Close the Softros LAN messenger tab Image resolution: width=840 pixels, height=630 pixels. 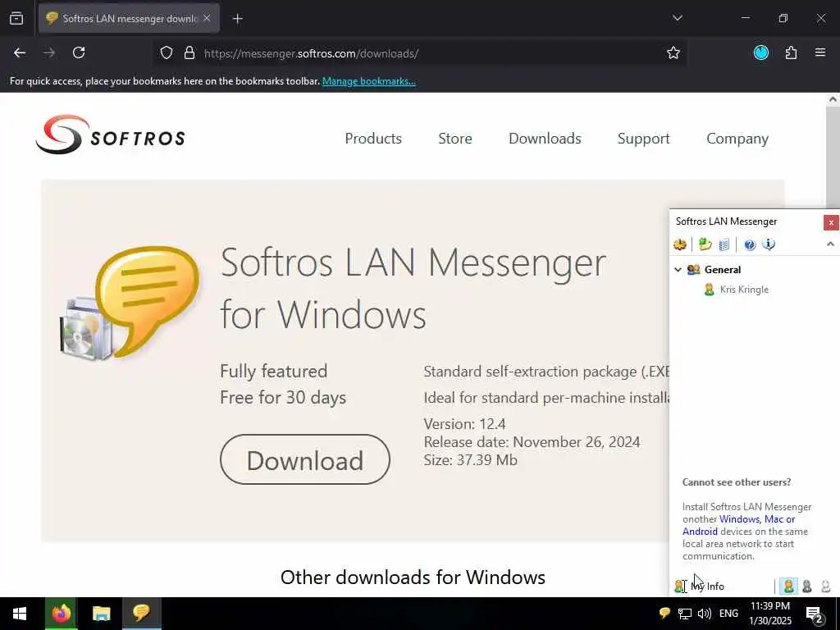point(207,18)
